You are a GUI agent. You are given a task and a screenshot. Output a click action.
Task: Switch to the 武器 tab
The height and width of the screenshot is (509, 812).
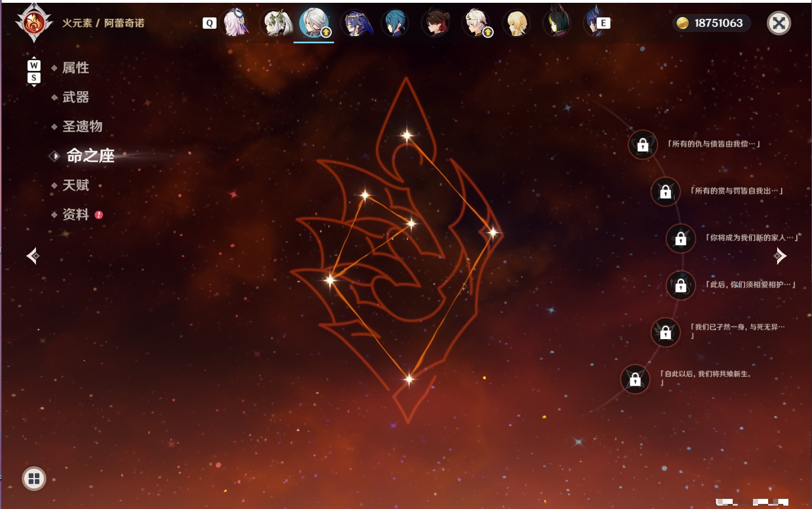[x=76, y=97]
